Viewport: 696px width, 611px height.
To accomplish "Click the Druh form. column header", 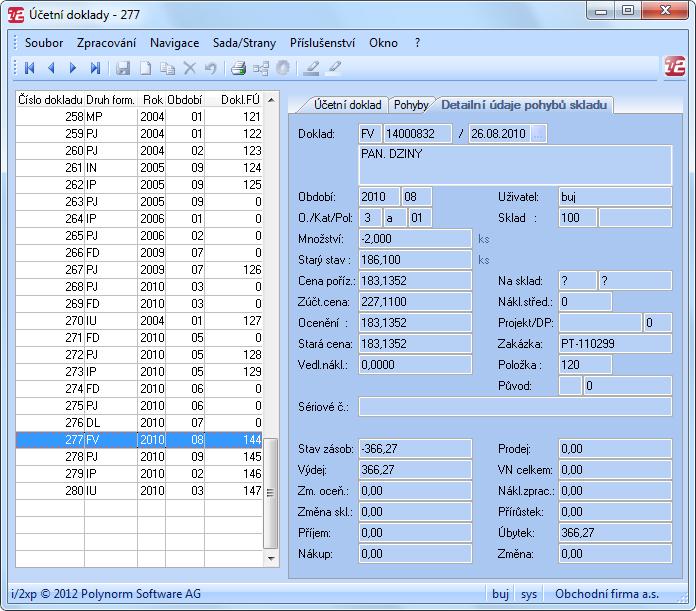I will coord(111,100).
